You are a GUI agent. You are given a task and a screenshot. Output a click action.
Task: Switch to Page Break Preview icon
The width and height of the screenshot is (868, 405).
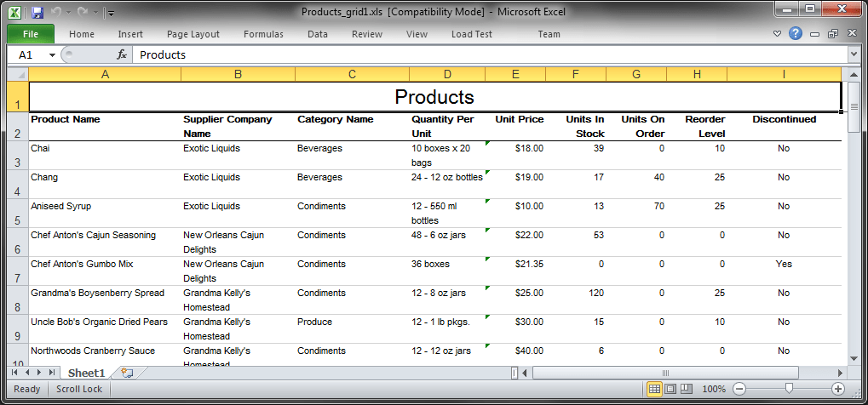coord(687,389)
